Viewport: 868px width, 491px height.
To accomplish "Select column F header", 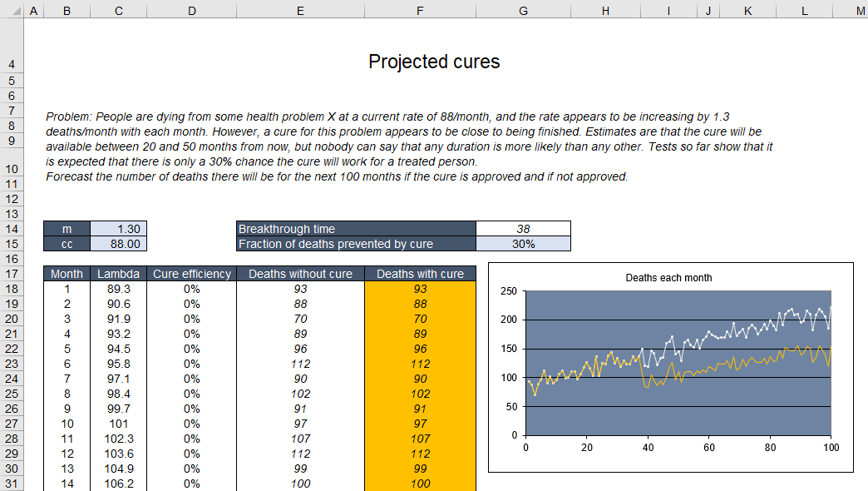I will tap(420, 11).
